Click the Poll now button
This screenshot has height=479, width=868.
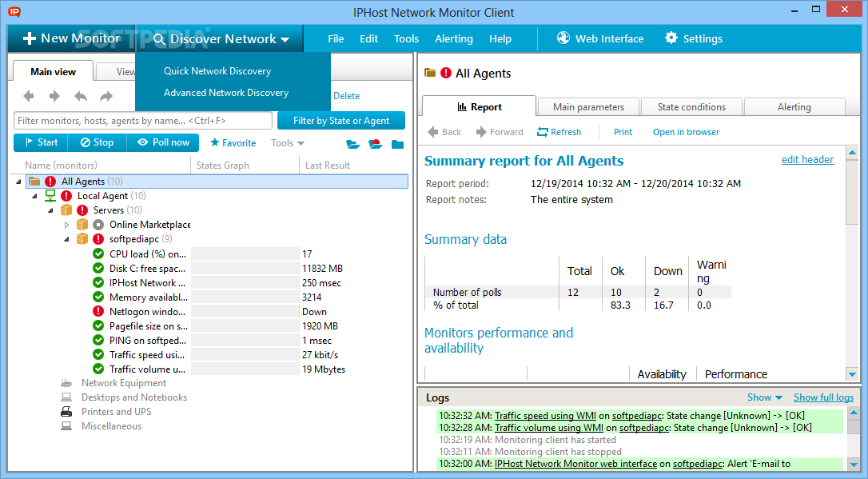click(163, 142)
